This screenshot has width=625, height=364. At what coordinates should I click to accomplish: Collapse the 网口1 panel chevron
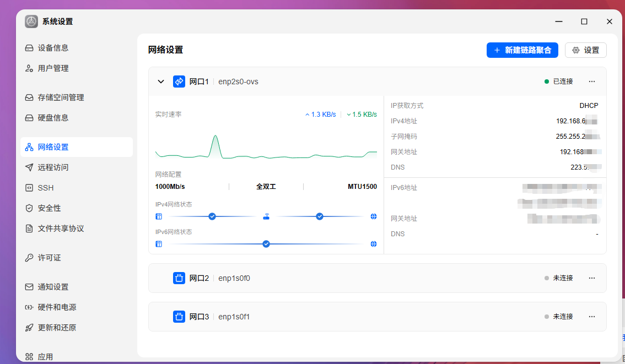(x=160, y=82)
